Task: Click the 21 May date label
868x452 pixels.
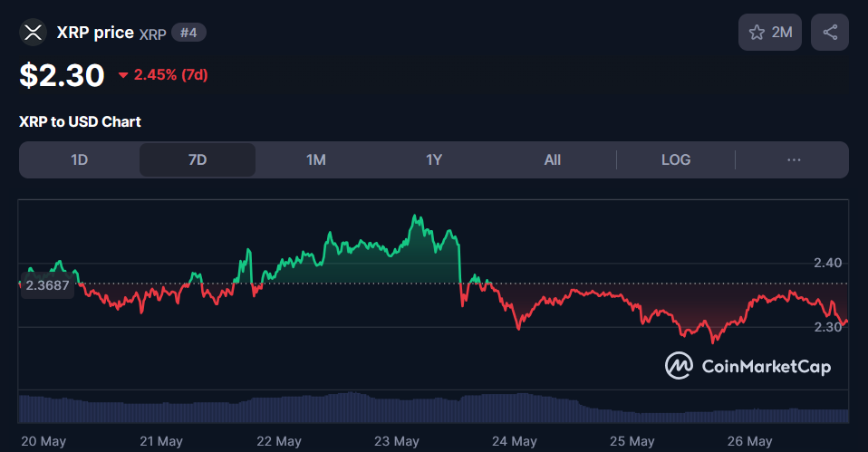Action: coord(161,441)
